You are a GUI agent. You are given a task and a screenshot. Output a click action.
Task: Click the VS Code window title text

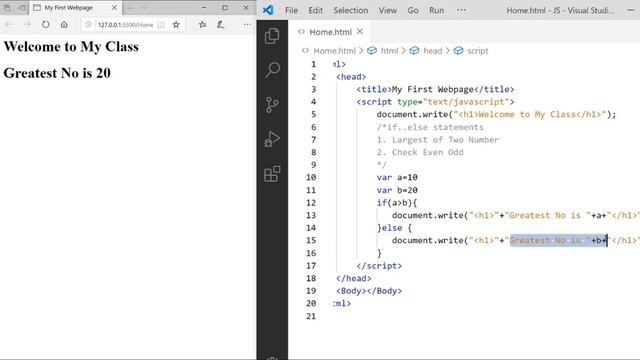(560, 10)
